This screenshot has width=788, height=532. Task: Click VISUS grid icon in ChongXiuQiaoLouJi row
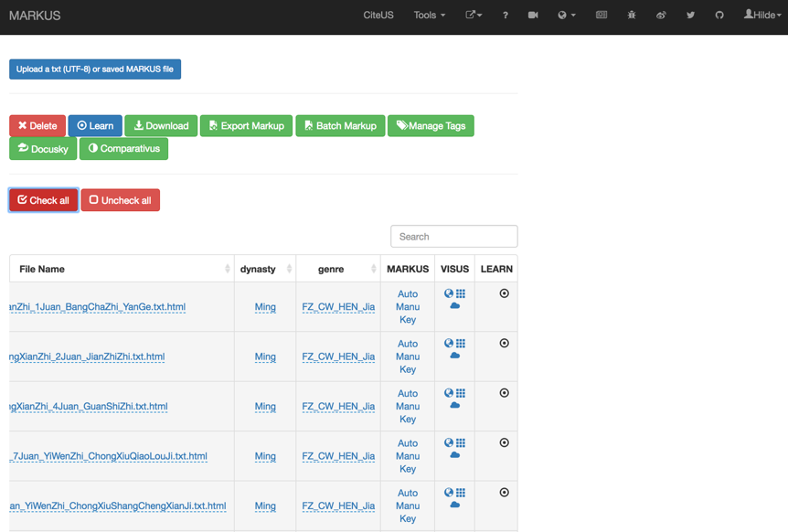[461, 442]
